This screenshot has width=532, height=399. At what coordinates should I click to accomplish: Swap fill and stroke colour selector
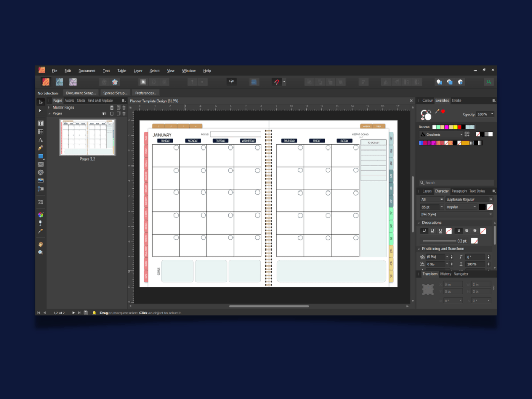(x=429, y=111)
